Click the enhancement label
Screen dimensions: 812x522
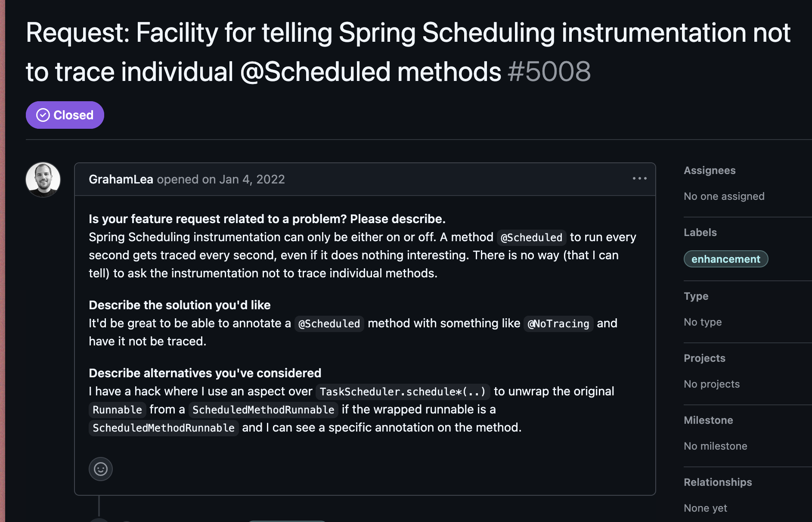725,259
